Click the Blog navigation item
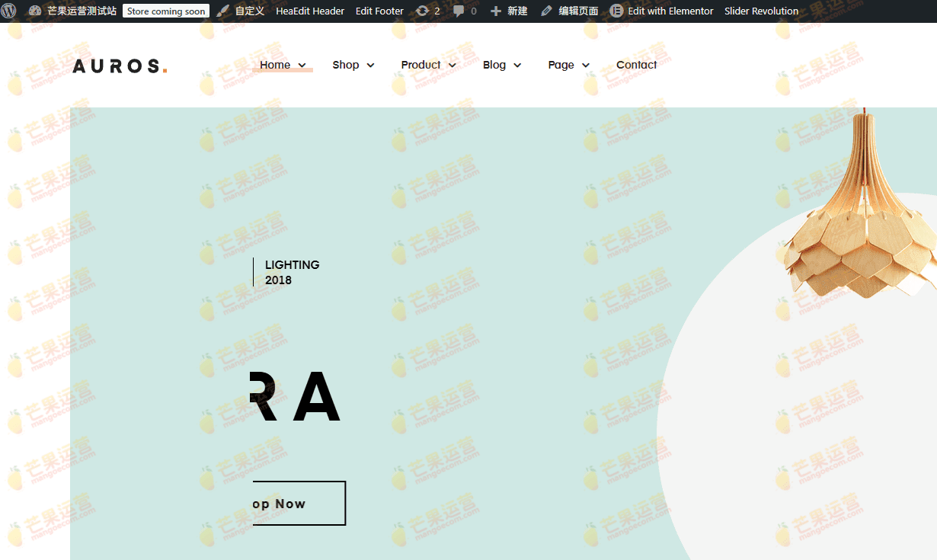The height and width of the screenshot is (560, 937). click(494, 65)
